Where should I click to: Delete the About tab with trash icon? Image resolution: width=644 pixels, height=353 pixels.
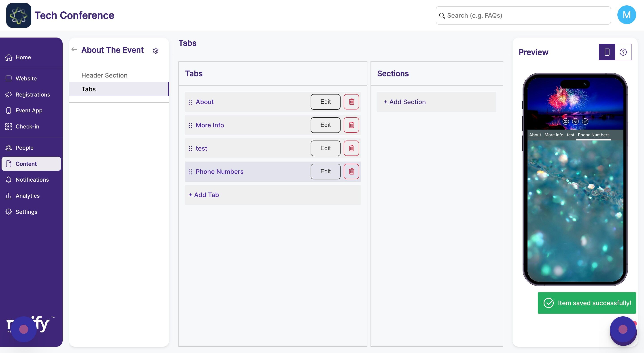[351, 102]
